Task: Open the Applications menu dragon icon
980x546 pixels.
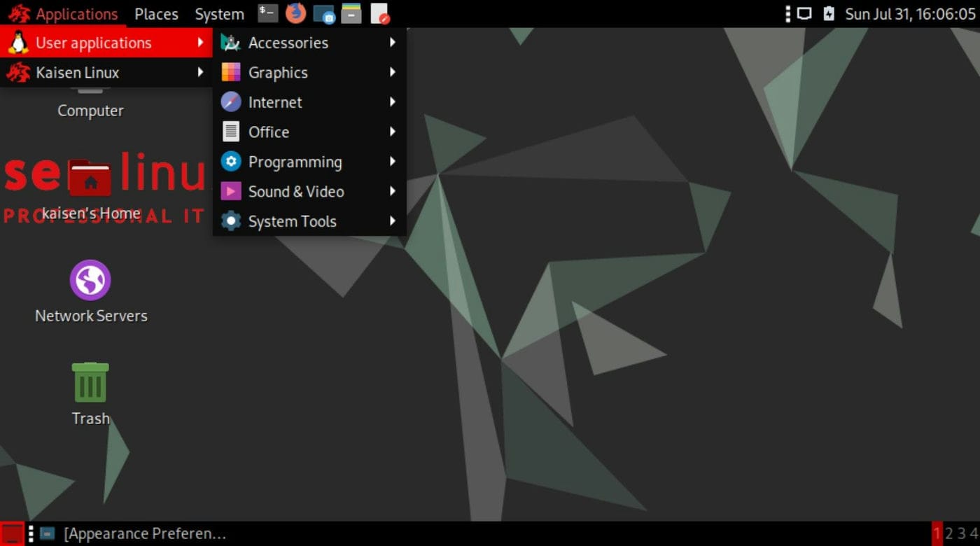Action: pos(18,13)
